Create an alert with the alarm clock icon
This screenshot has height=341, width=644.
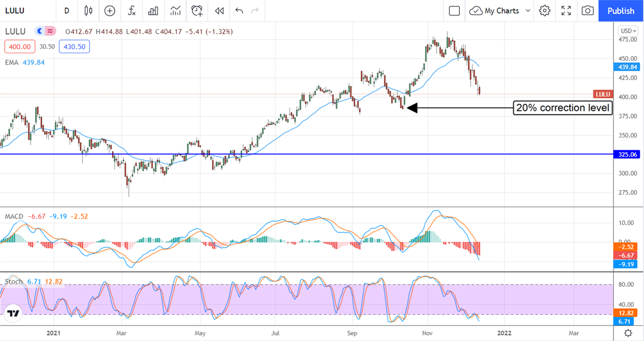coord(197,11)
